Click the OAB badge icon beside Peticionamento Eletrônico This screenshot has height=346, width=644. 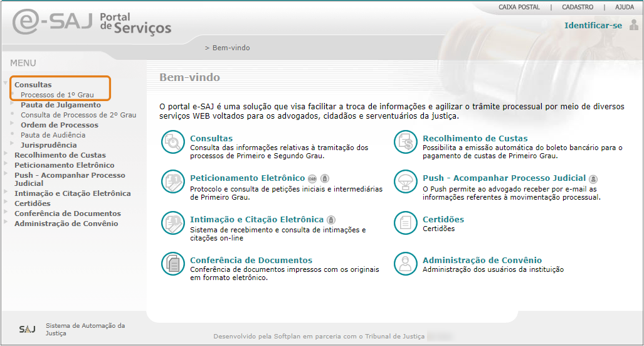pyautogui.click(x=312, y=178)
